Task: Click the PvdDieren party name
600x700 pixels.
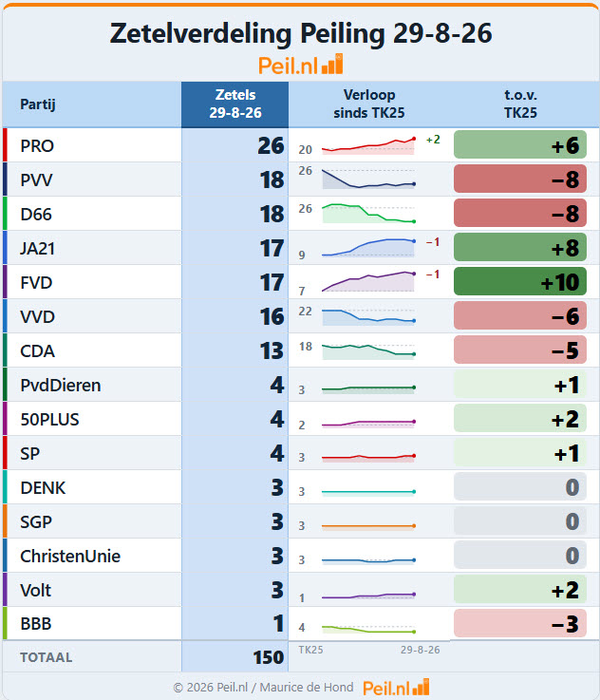Action: [x=61, y=386]
